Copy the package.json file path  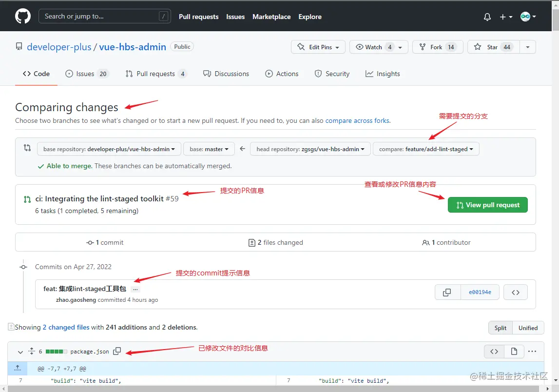pyautogui.click(x=117, y=352)
